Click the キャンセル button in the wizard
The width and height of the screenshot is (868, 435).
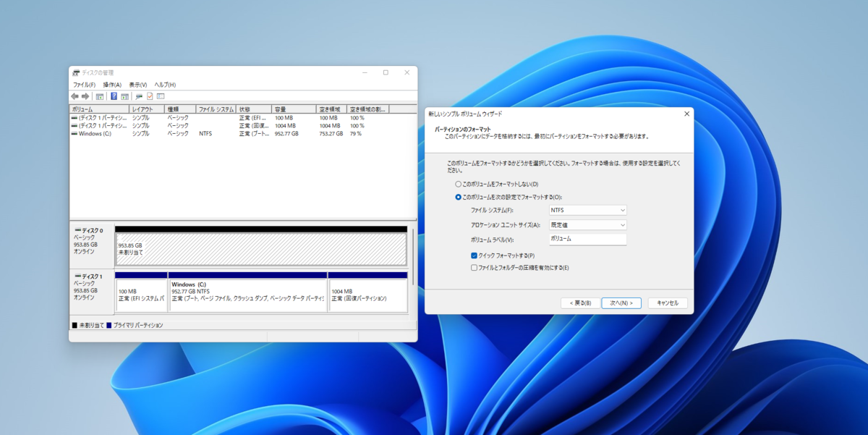tap(668, 303)
